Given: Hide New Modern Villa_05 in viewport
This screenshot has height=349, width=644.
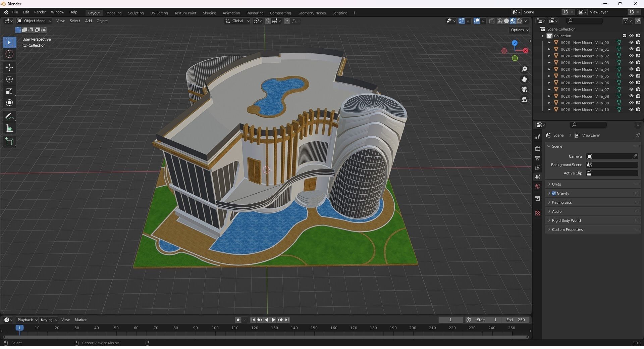Looking at the screenshot, I should [631, 76].
